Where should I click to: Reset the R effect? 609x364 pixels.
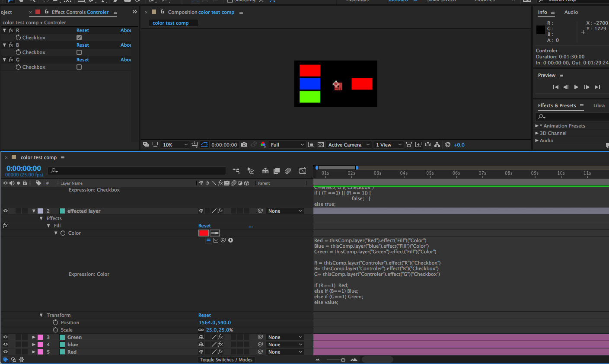83,30
